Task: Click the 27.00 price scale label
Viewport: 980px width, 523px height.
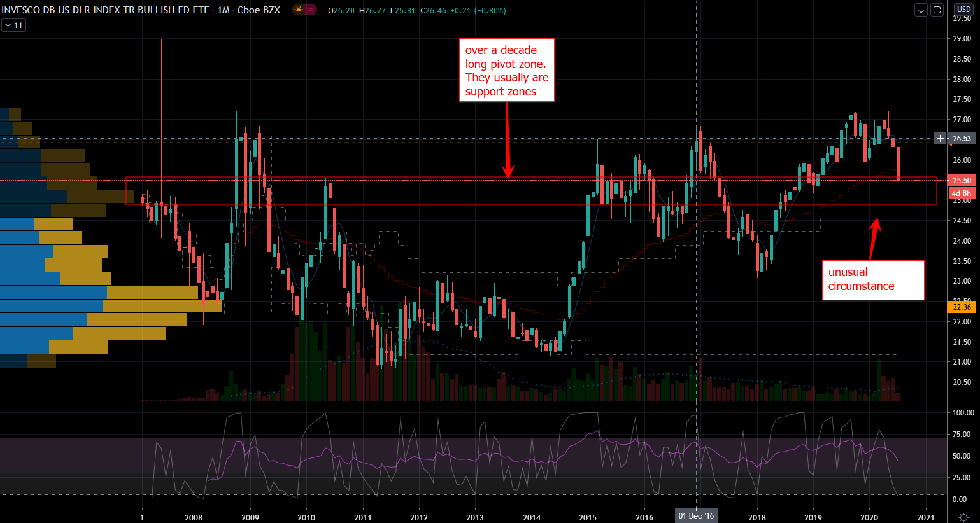Action: (x=962, y=120)
